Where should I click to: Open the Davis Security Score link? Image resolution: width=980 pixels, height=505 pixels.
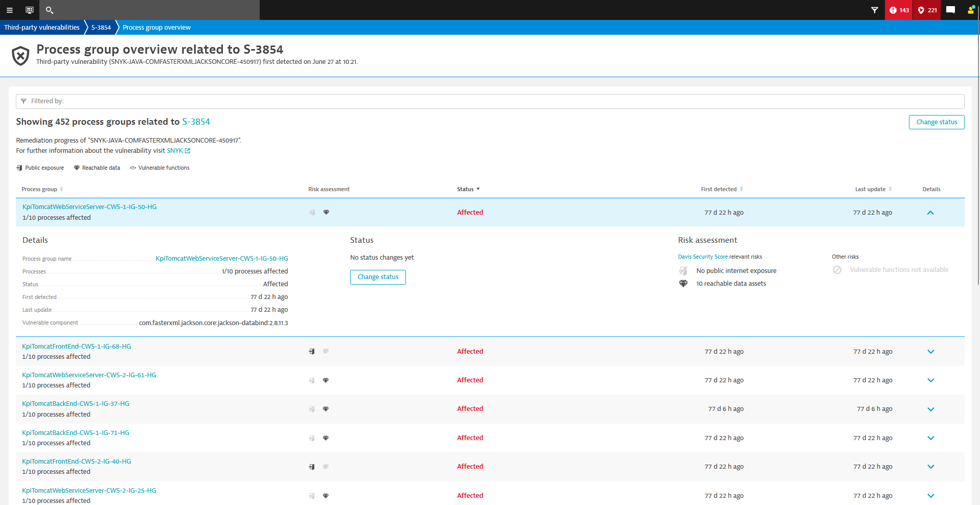pos(702,257)
